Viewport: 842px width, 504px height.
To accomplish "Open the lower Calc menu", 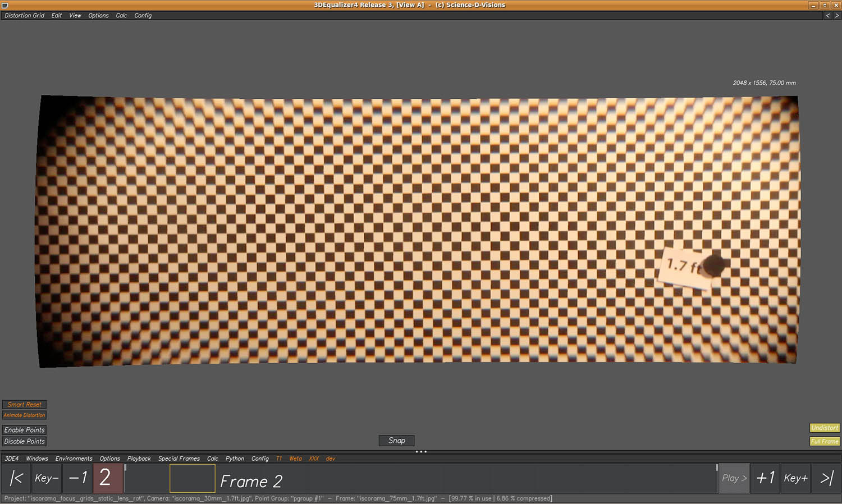I will click(x=212, y=459).
